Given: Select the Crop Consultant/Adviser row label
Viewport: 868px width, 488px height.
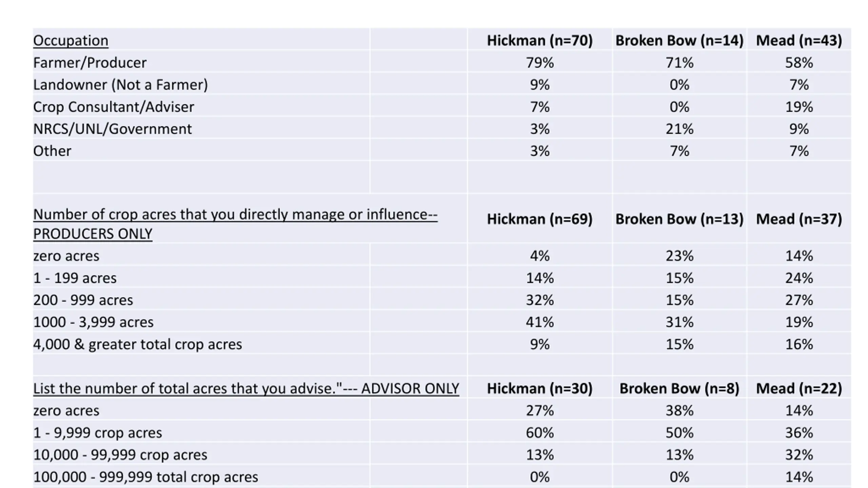Looking at the screenshot, I should pyautogui.click(x=114, y=107).
